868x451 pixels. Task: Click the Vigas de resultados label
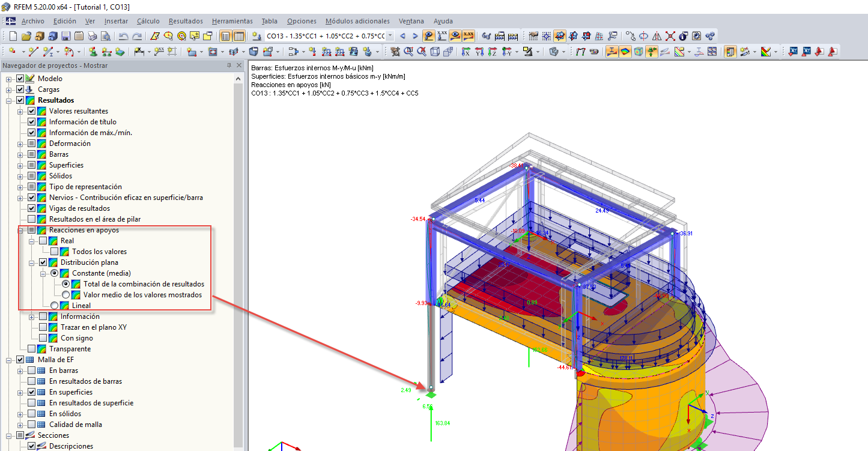[79, 208]
